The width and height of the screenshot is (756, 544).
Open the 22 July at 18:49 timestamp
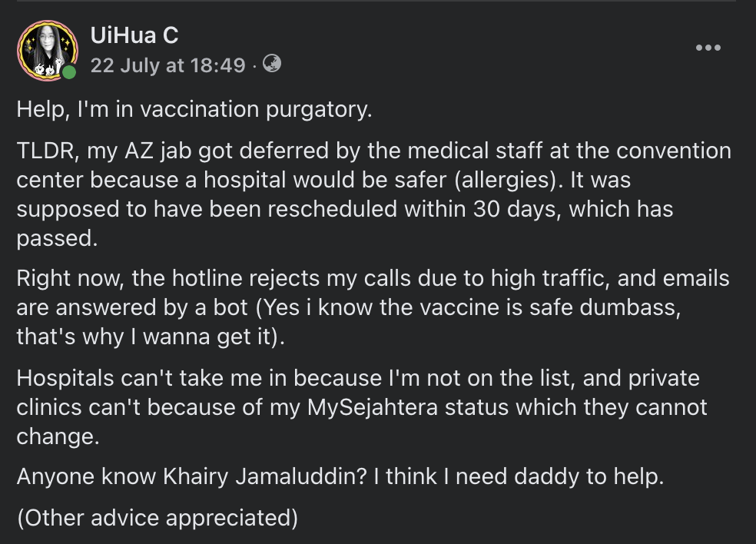point(167,65)
